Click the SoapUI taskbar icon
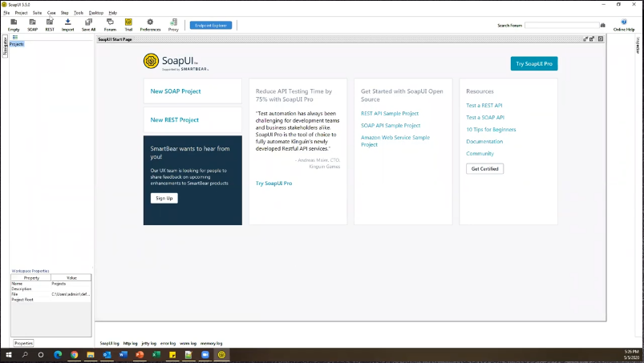This screenshot has height=363, width=644. click(222, 355)
